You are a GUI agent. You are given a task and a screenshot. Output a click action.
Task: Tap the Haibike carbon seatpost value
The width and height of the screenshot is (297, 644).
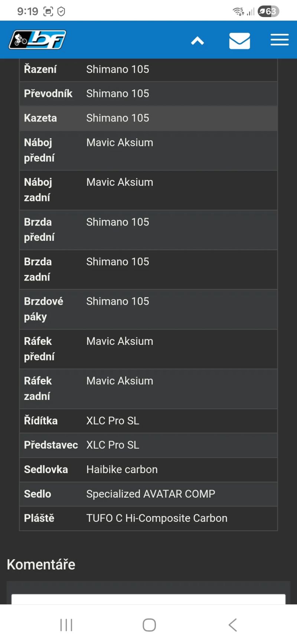coord(122,469)
